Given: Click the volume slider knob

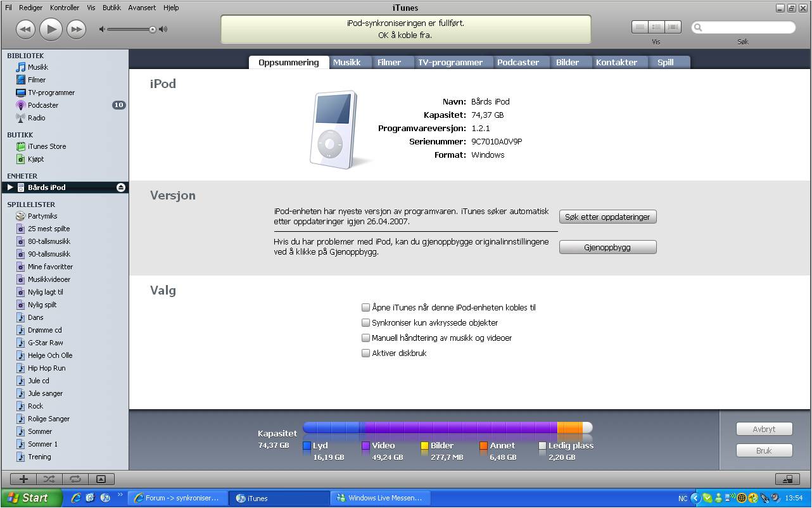Looking at the screenshot, I should tap(152, 29).
